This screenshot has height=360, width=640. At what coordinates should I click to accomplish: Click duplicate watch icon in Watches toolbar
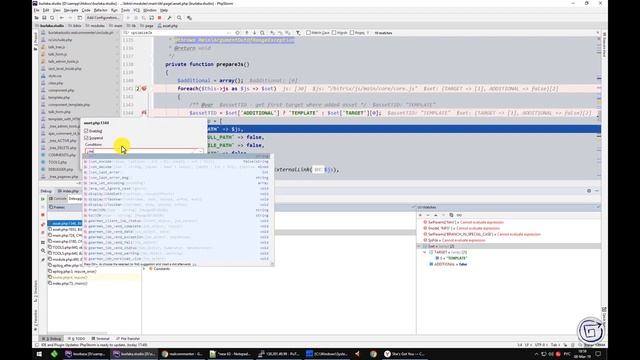[x=451, y=215]
